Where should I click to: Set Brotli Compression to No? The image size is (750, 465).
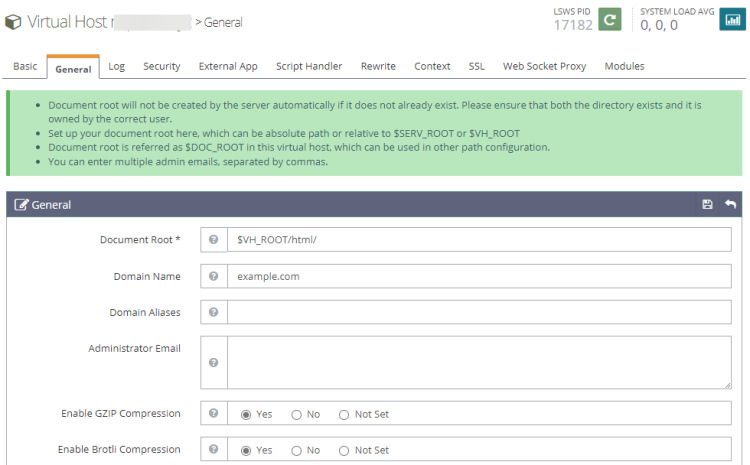[297, 451]
